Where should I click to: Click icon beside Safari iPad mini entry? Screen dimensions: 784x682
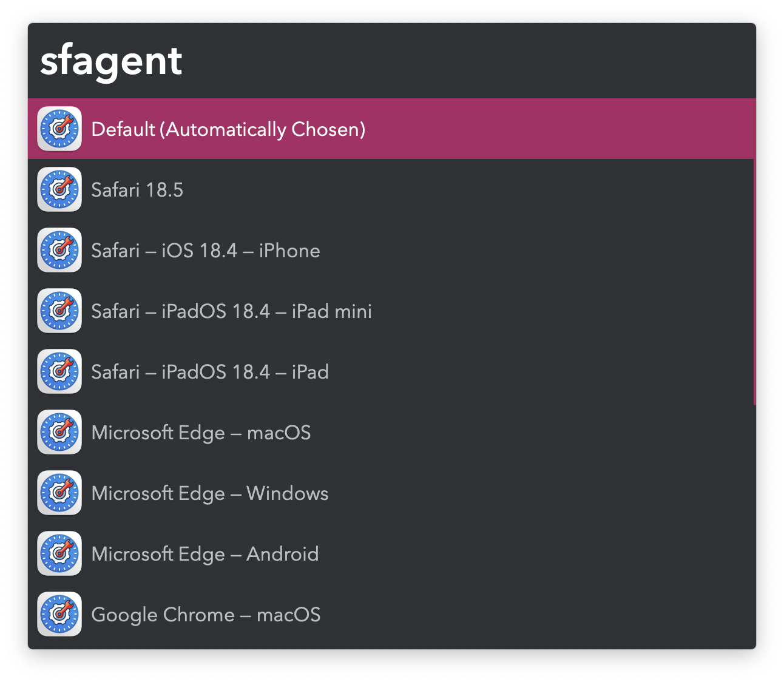click(x=59, y=311)
